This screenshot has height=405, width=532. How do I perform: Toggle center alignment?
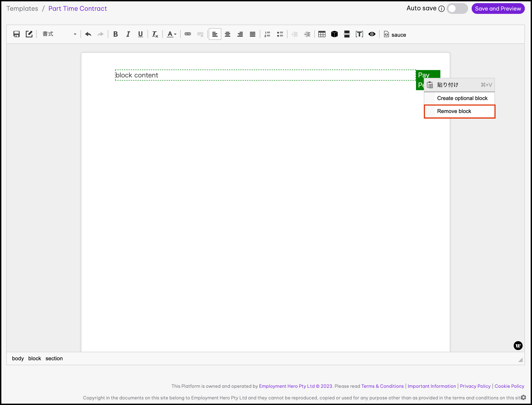(x=227, y=34)
